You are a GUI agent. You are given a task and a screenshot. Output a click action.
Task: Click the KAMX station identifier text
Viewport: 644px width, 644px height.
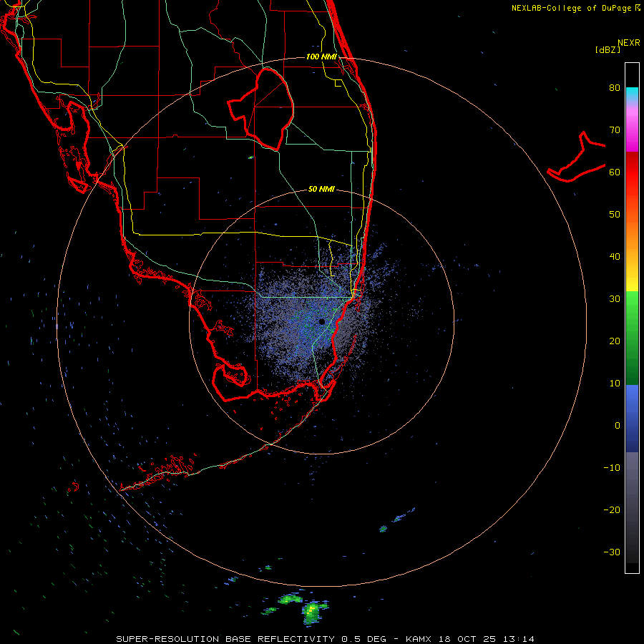pos(419,639)
